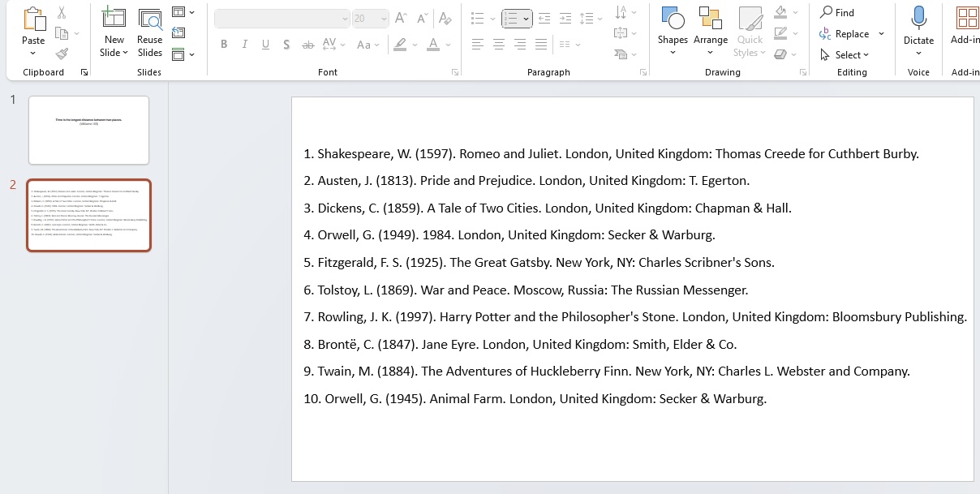
Task: Click the Shakespeare Romeo and Juliet line
Action: pos(611,153)
